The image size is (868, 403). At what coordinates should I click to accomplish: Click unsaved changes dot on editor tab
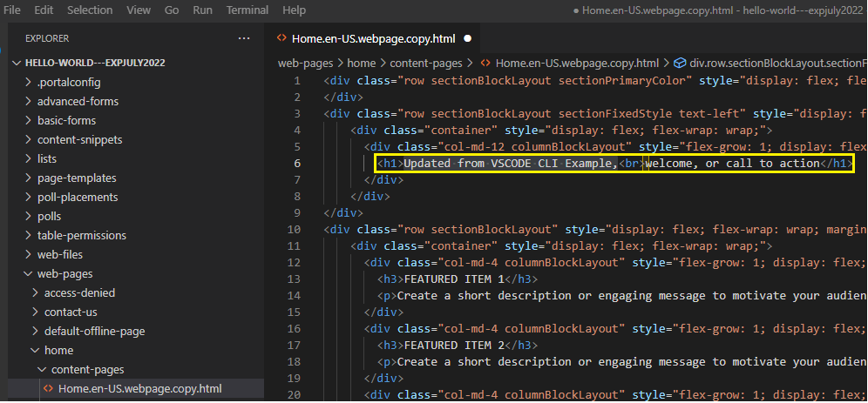pyautogui.click(x=467, y=39)
